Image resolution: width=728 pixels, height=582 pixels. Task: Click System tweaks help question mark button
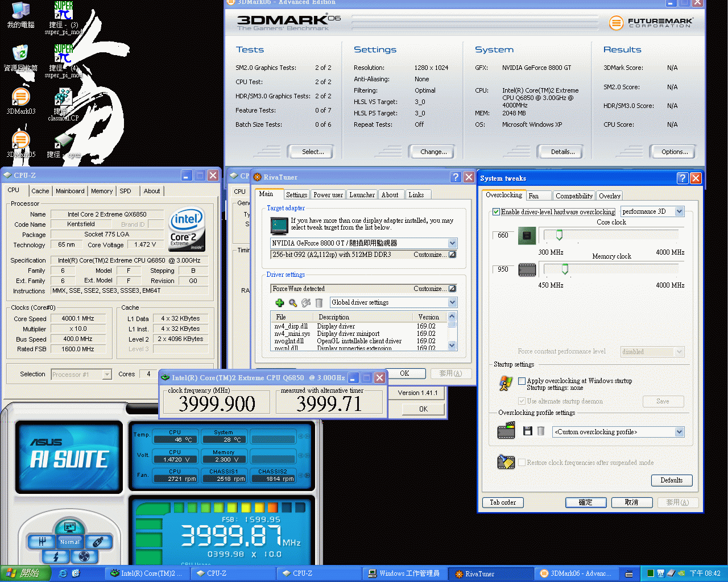coord(682,178)
